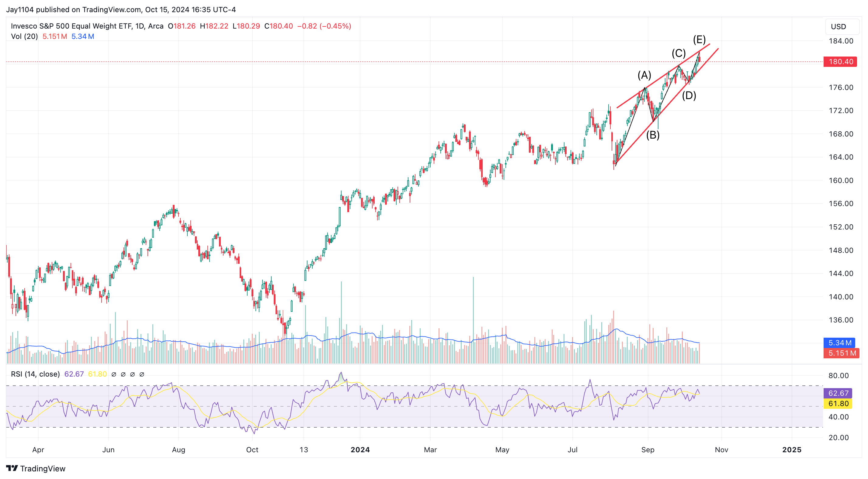This screenshot has width=868, height=479.
Task: Click the Jay1104 published on TradingView.com header
Action: (x=121, y=9)
